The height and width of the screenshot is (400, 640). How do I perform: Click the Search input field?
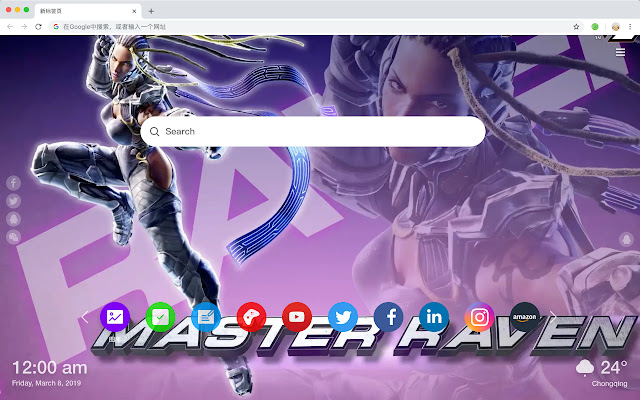point(313,131)
